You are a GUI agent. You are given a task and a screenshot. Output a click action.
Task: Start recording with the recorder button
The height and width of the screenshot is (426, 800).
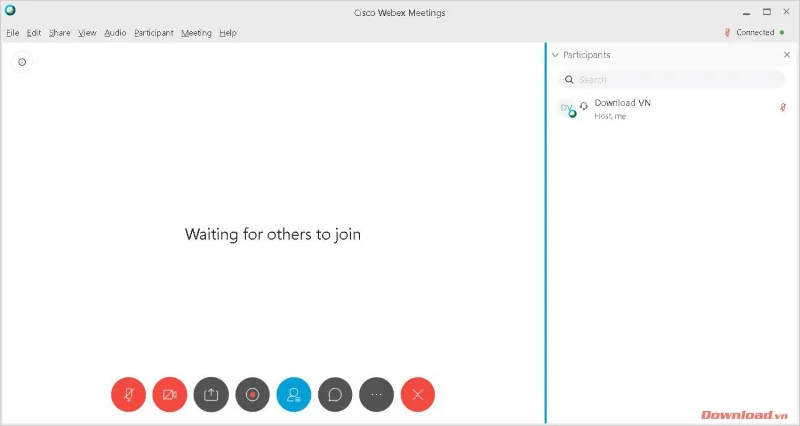pyautogui.click(x=253, y=394)
